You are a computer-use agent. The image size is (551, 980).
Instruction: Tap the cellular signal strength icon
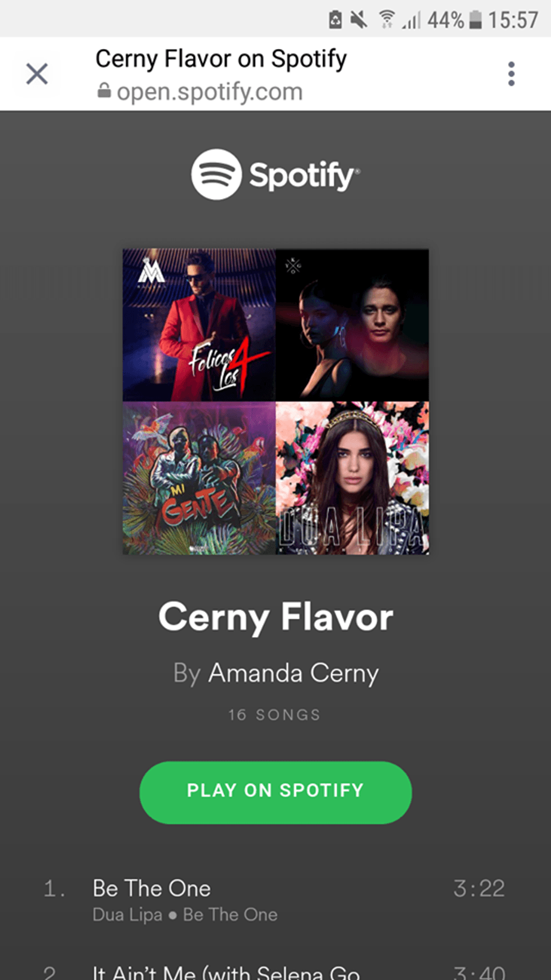pos(411,20)
